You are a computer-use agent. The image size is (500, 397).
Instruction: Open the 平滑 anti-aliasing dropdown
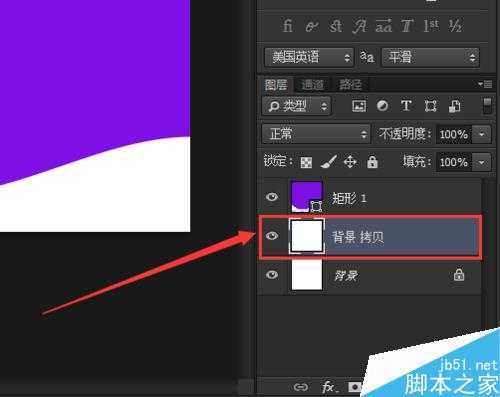coord(430,57)
